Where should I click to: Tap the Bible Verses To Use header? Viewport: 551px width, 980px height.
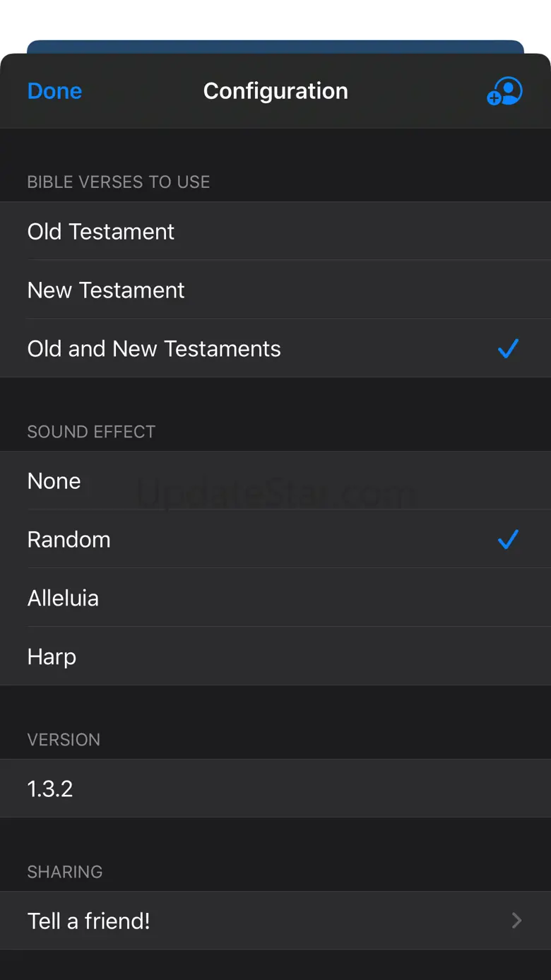point(119,182)
